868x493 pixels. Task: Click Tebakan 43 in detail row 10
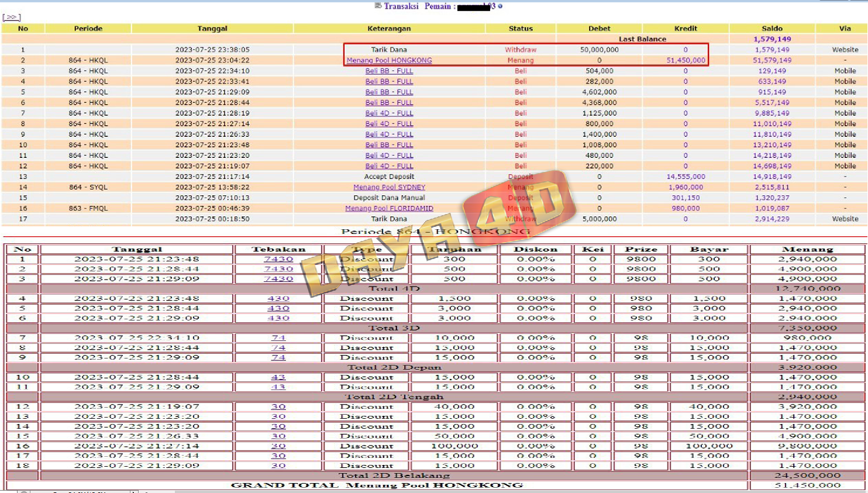(x=278, y=377)
